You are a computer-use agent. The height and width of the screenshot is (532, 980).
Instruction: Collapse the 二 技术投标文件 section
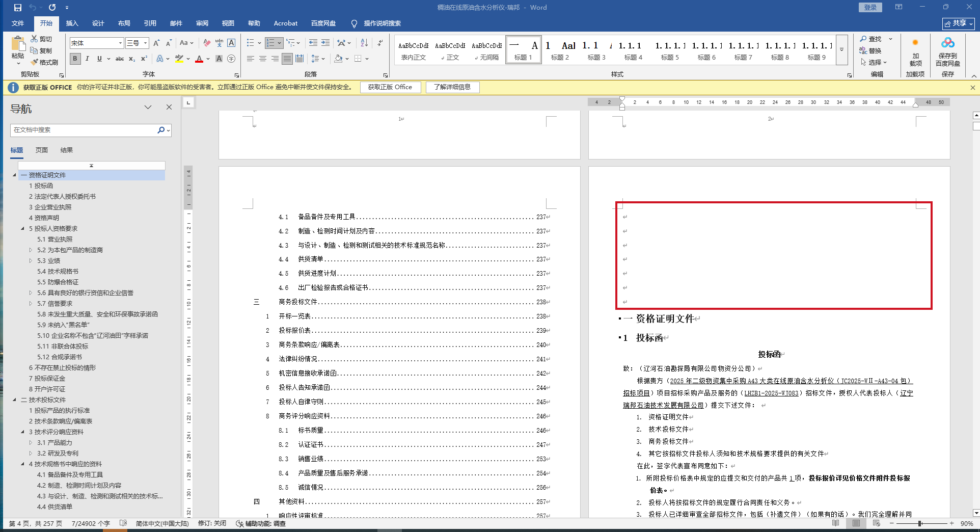click(14, 400)
